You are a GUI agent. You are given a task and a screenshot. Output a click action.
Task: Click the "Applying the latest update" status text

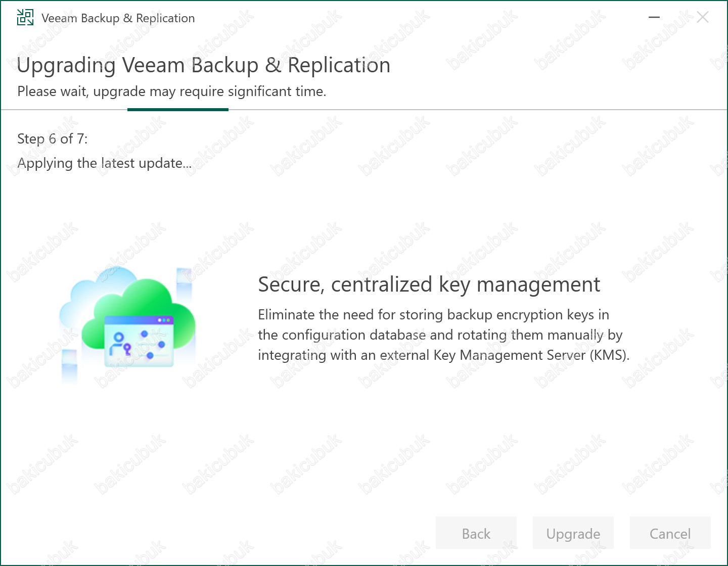click(x=104, y=163)
